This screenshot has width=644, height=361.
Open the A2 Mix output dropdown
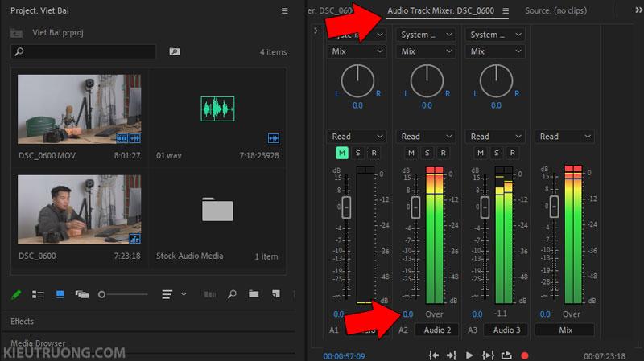click(426, 51)
